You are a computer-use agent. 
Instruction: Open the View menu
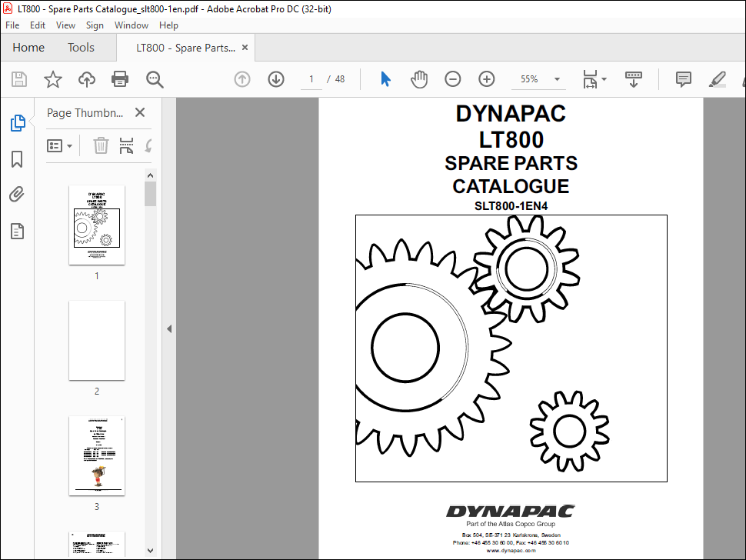[65, 25]
